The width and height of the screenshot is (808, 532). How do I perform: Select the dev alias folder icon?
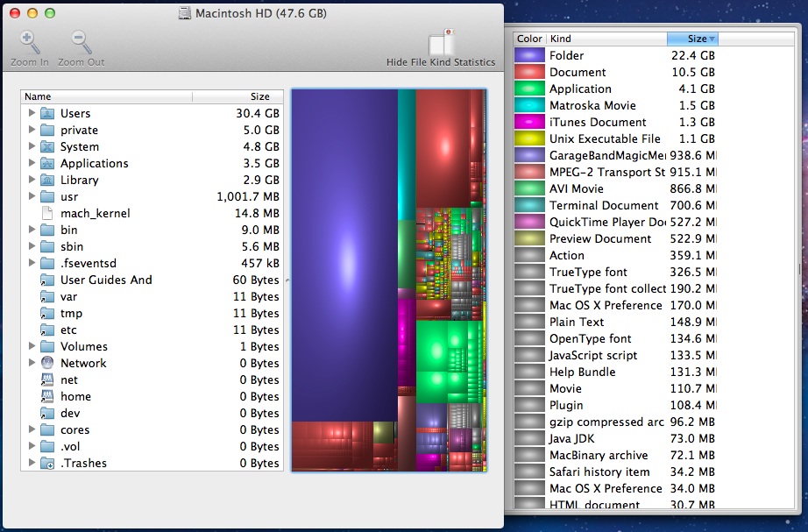pyautogui.click(x=47, y=414)
